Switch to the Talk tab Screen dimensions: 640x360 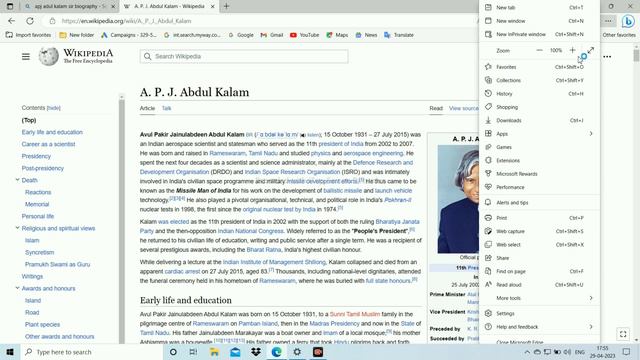pos(167,108)
